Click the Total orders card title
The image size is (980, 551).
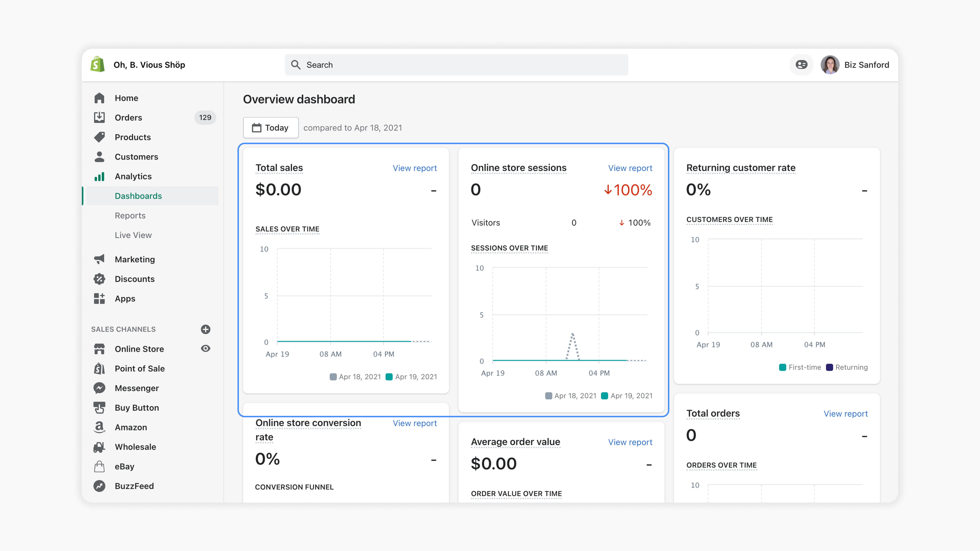pyautogui.click(x=713, y=413)
